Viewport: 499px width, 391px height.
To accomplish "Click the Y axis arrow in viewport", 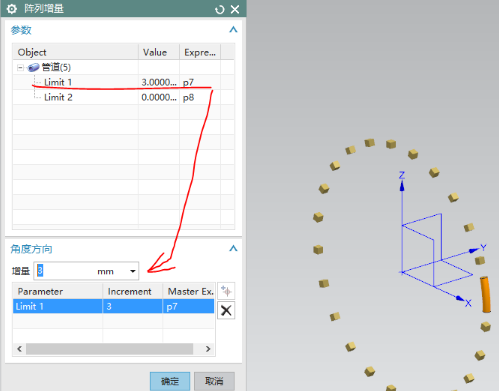I will tap(474, 250).
